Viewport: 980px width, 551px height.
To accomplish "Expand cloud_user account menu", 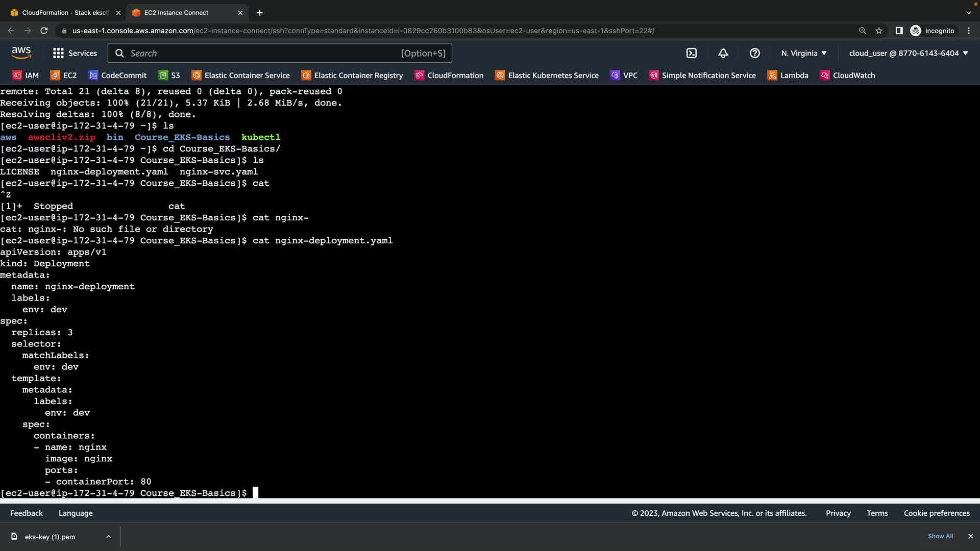I will click(x=909, y=53).
